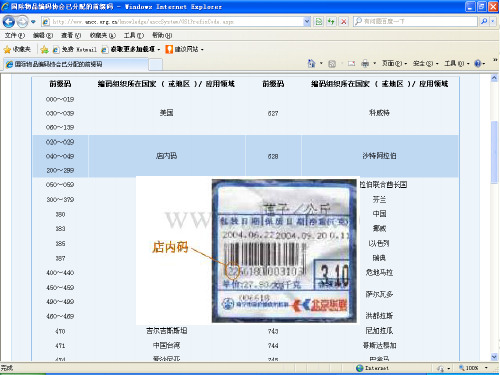This screenshot has width=500, height=375.
Task: Click the Refresh page icon
Action: [331, 22]
